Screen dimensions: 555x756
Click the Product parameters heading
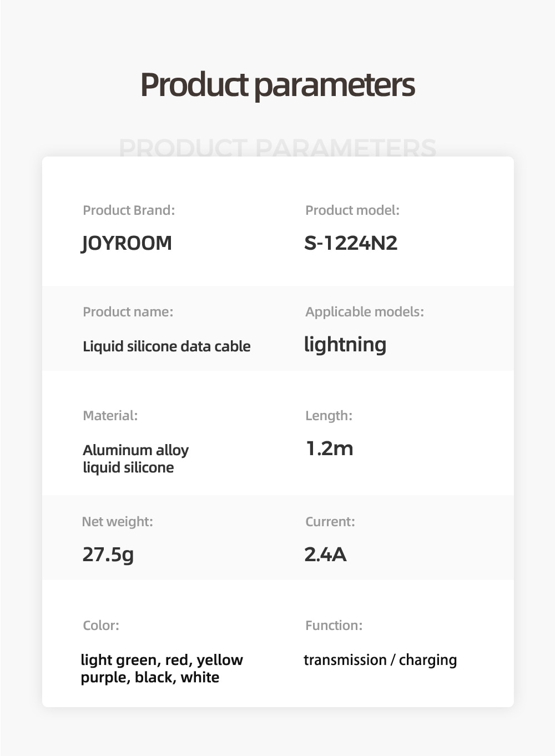coord(277,86)
